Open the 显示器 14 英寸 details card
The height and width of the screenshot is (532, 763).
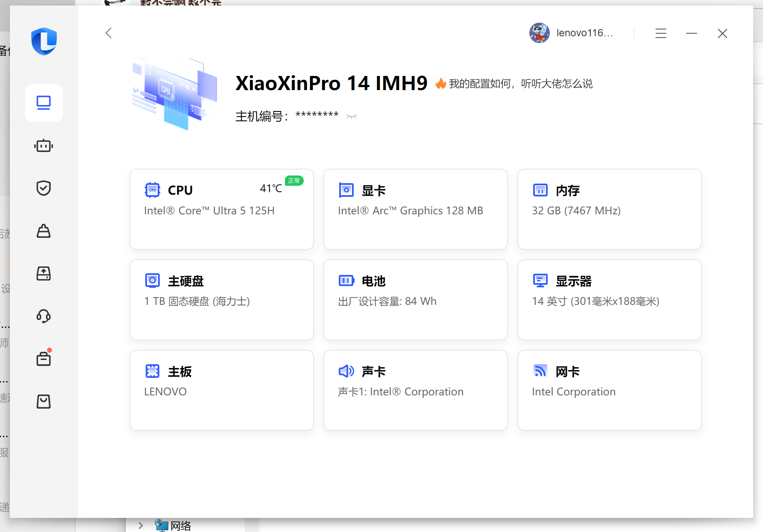point(610,300)
